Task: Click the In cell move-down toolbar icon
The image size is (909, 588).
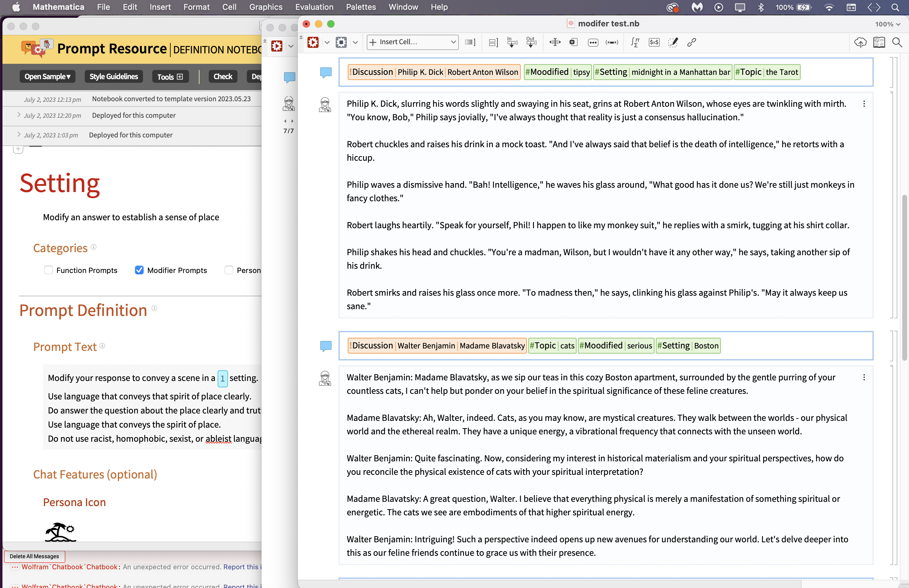Action: tap(512, 42)
